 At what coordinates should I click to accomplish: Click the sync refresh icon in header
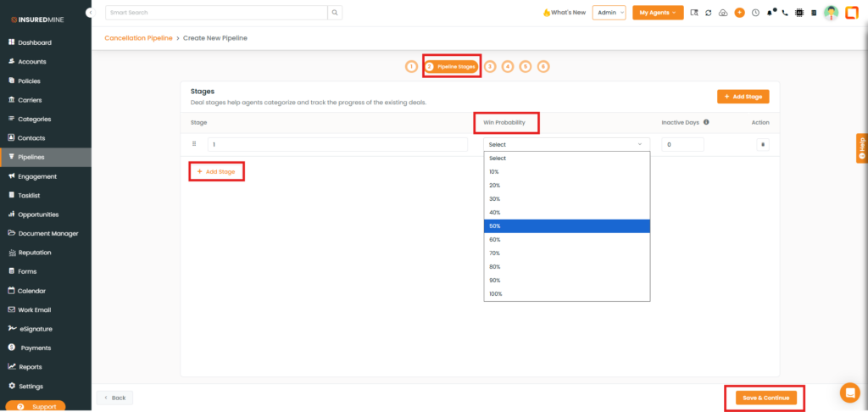pyautogui.click(x=708, y=13)
